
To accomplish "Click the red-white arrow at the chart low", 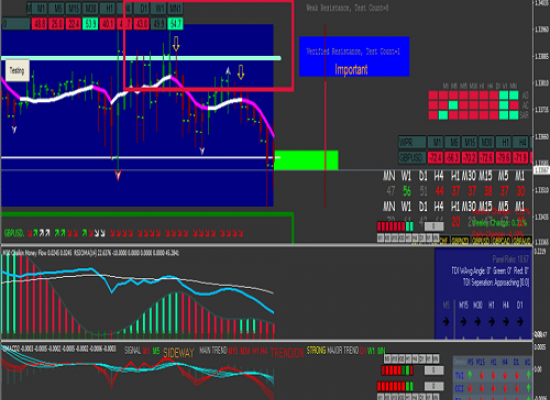I will point(118,175).
